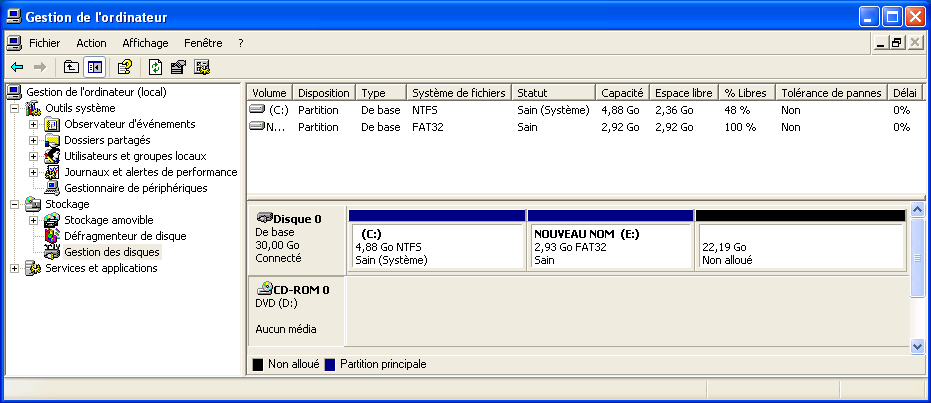
Task: Select the (C:) 4,88 Go NTFS partition block
Action: [x=437, y=240]
